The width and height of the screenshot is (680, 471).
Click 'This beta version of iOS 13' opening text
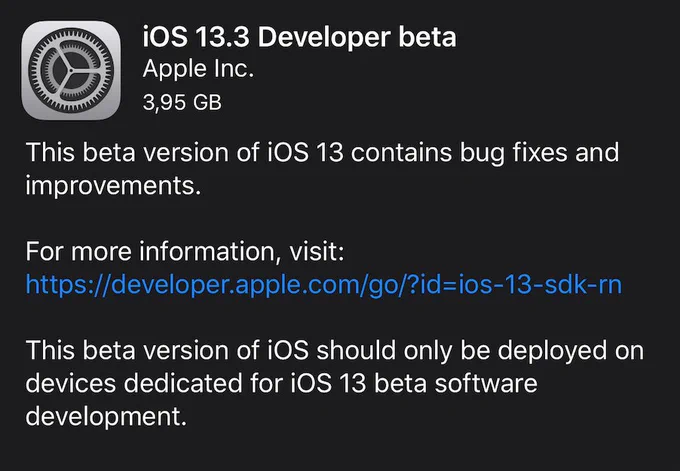pyautogui.click(x=184, y=153)
